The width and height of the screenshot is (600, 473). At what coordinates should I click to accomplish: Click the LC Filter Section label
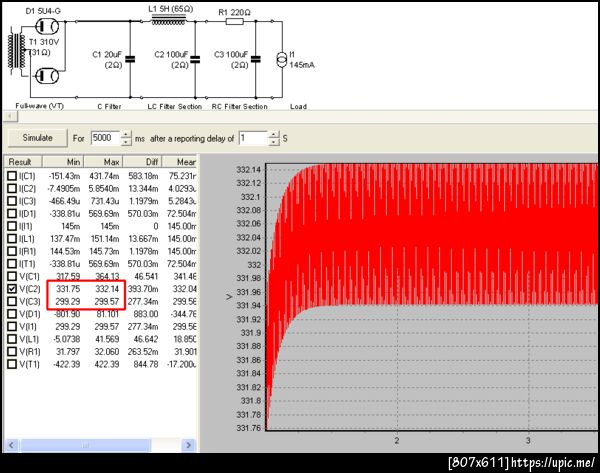point(175,106)
